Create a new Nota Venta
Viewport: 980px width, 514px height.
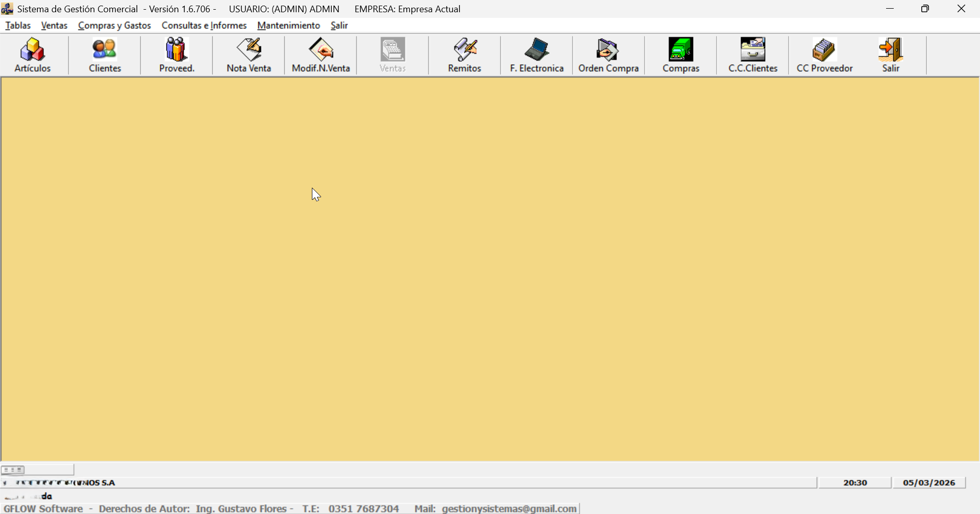point(249,55)
